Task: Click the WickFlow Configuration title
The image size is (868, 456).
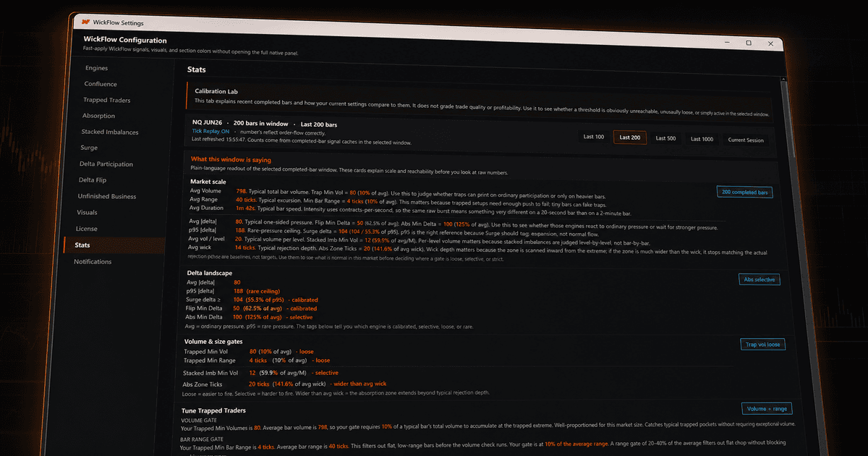Action: (125, 41)
